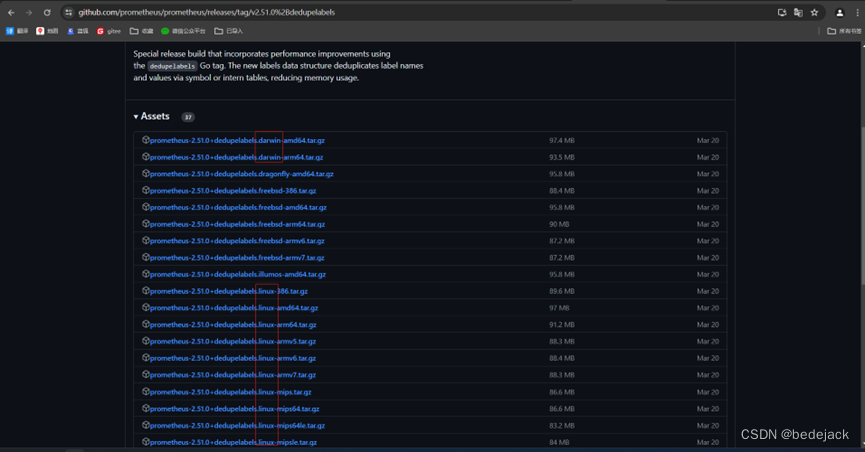
Task: Click package icon of dragonfly-amd64 asset
Action: pos(146,173)
